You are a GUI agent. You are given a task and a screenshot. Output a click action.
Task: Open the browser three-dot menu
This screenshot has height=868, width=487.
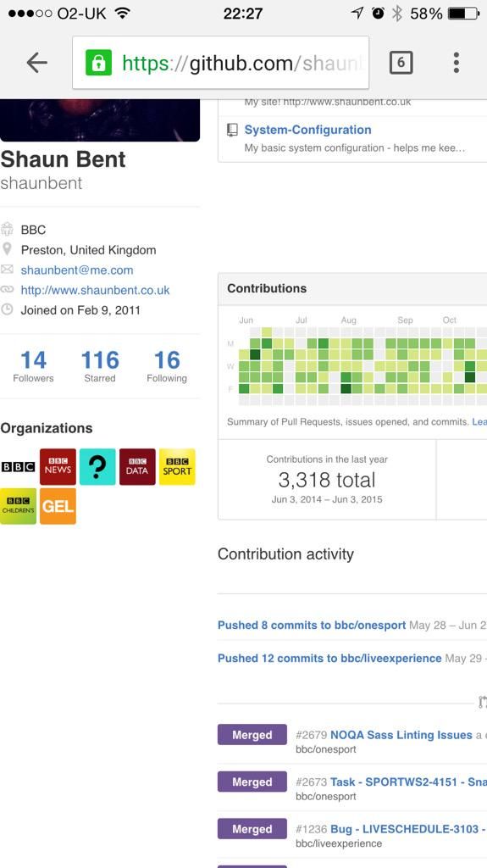coord(456,63)
